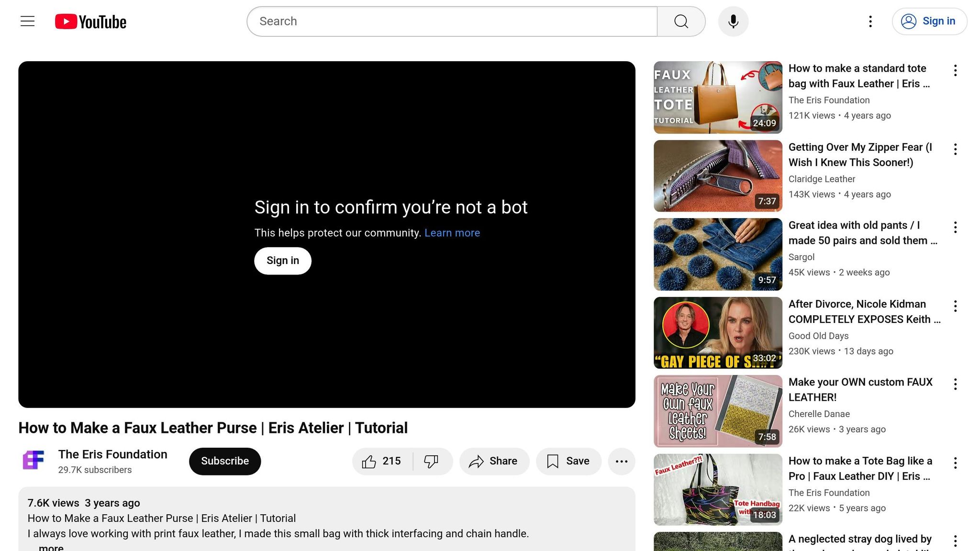Dislike the video with thumbs-down

click(431, 461)
